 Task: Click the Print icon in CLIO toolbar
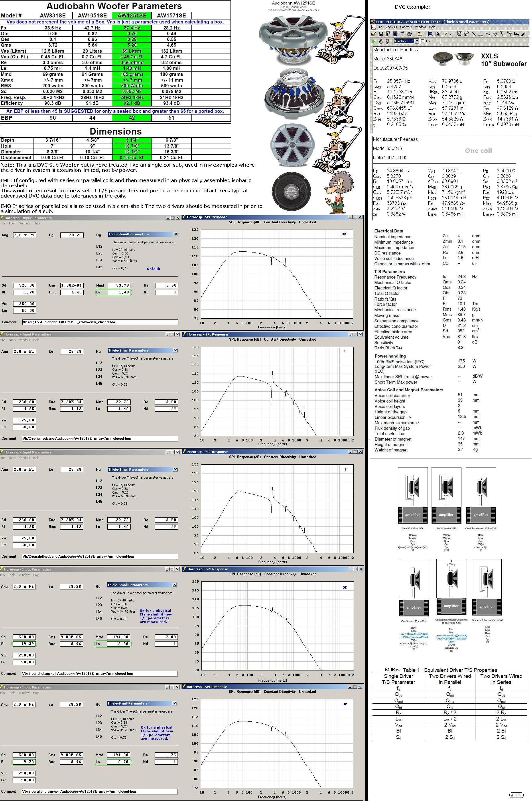pos(409,34)
